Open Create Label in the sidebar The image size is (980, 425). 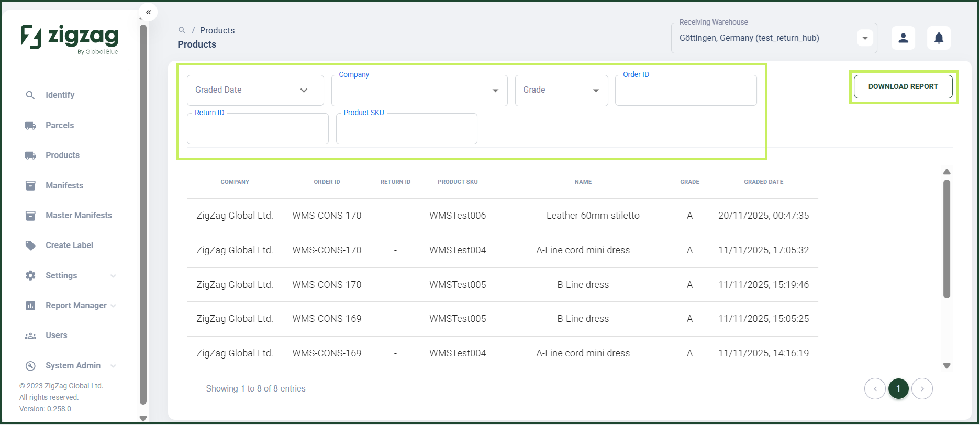pos(69,245)
